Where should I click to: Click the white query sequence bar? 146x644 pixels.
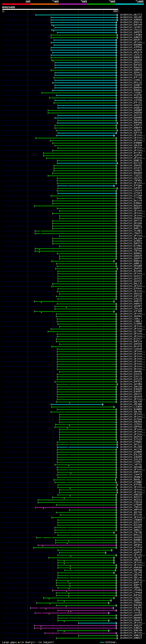pos(60,10)
